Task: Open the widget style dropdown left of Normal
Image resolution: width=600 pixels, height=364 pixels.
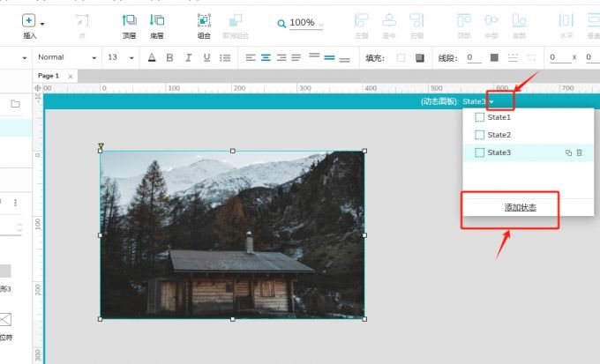Action: click(x=25, y=58)
